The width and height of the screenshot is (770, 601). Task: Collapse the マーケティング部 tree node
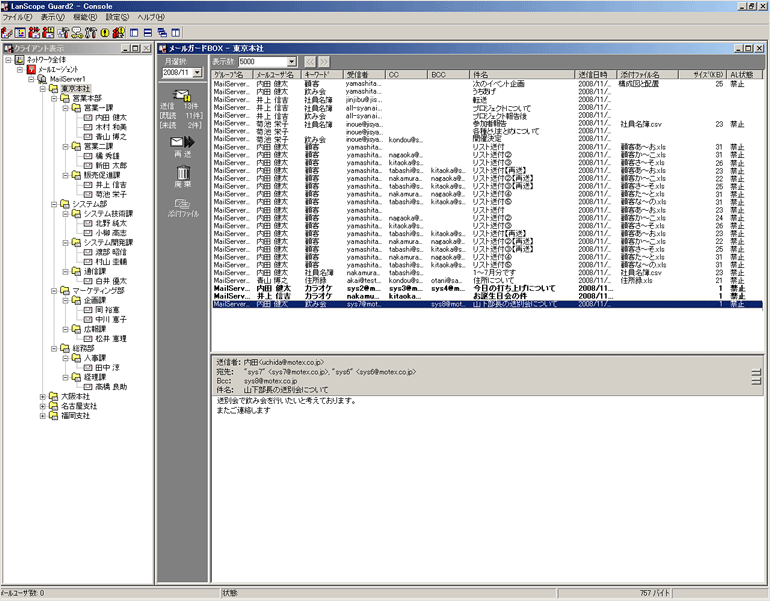pyautogui.click(x=55, y=291)
